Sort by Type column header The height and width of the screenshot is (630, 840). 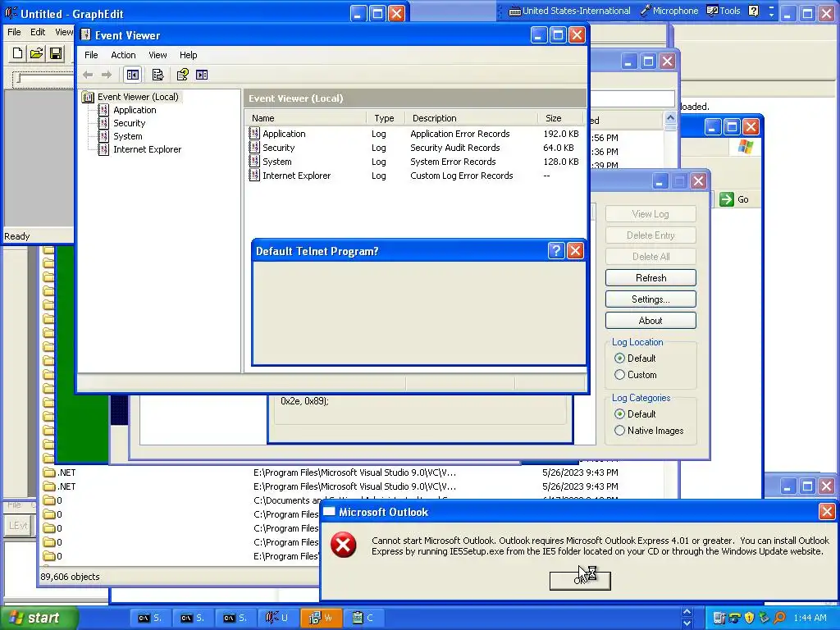pyautogui.click(x=386, y=118)
